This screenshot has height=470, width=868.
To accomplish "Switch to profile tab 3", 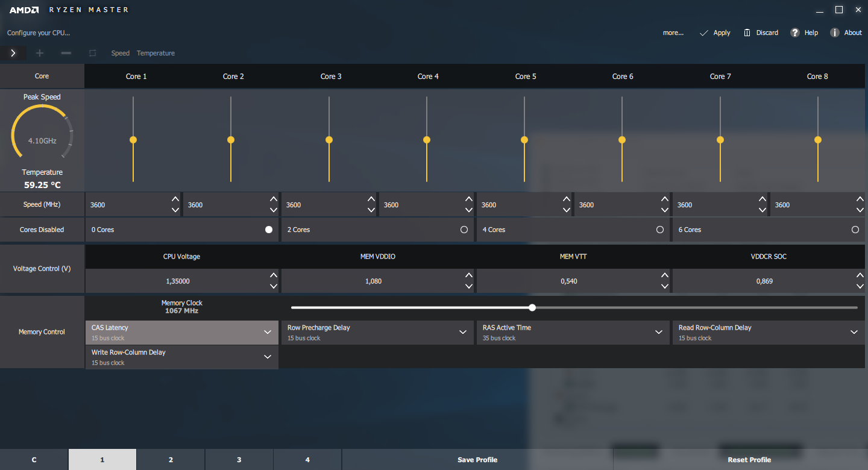I will pyautogui.click(x=239, y=460).
